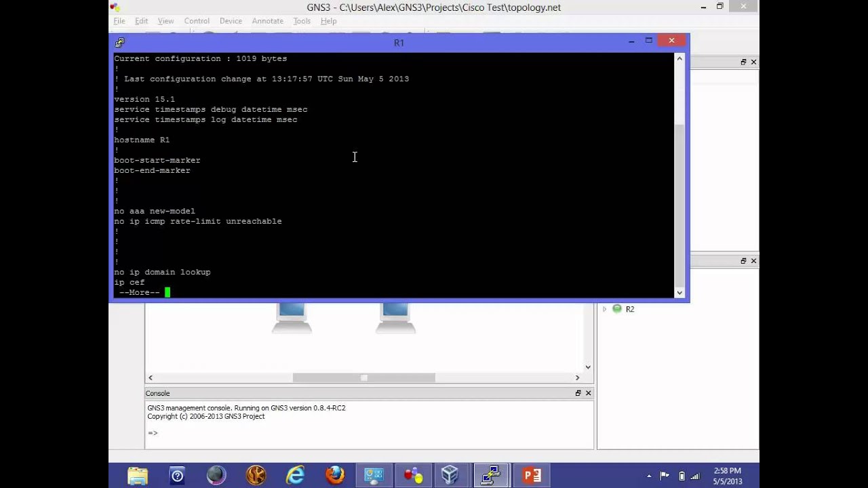
Task: Click the 'Current configuration : 1019 bytes' line
Action: [x=200, y=58]
